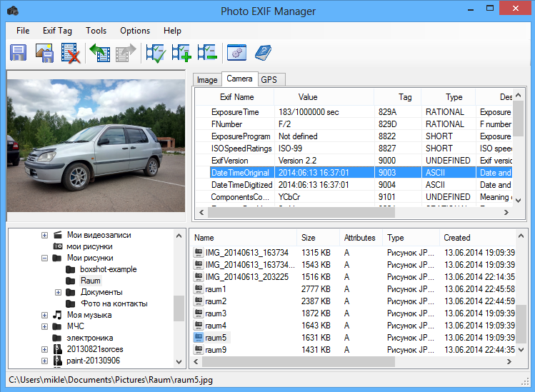Switch to the GPS tab

269,80
